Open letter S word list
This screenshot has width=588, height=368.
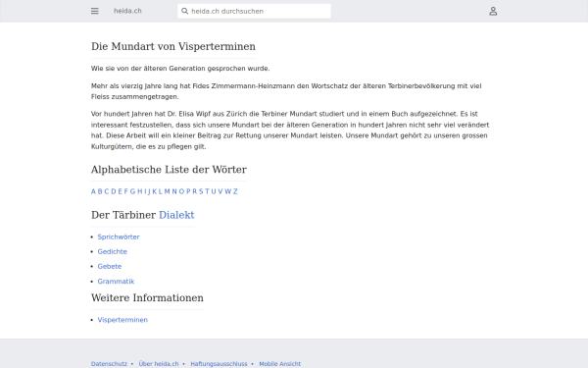point(201,191)
